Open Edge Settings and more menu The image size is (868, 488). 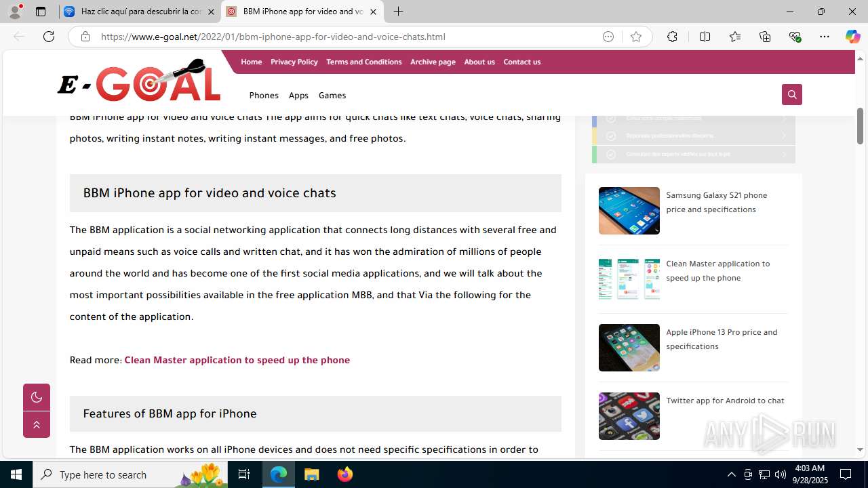coord(825,37)
